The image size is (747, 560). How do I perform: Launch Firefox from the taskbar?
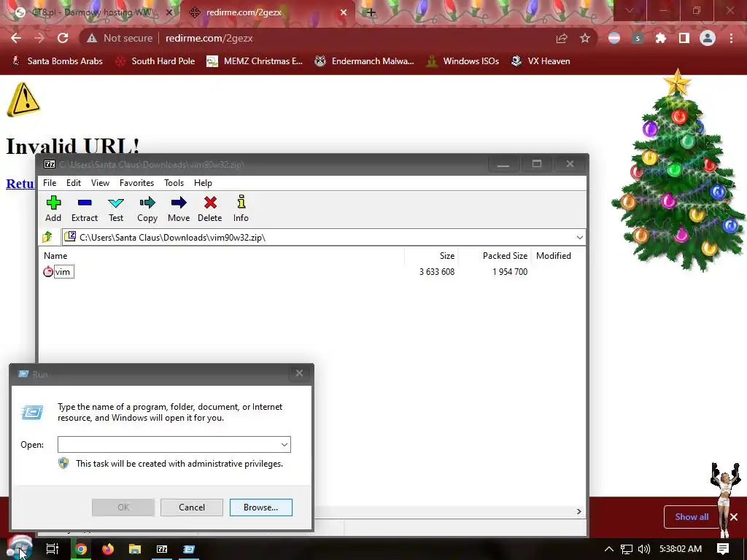tap(108, 549)
